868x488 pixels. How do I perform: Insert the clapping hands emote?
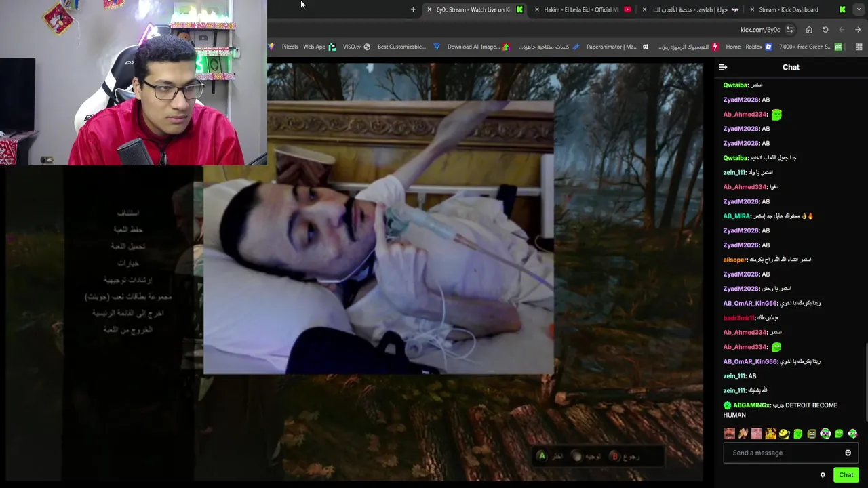(743, 434)
